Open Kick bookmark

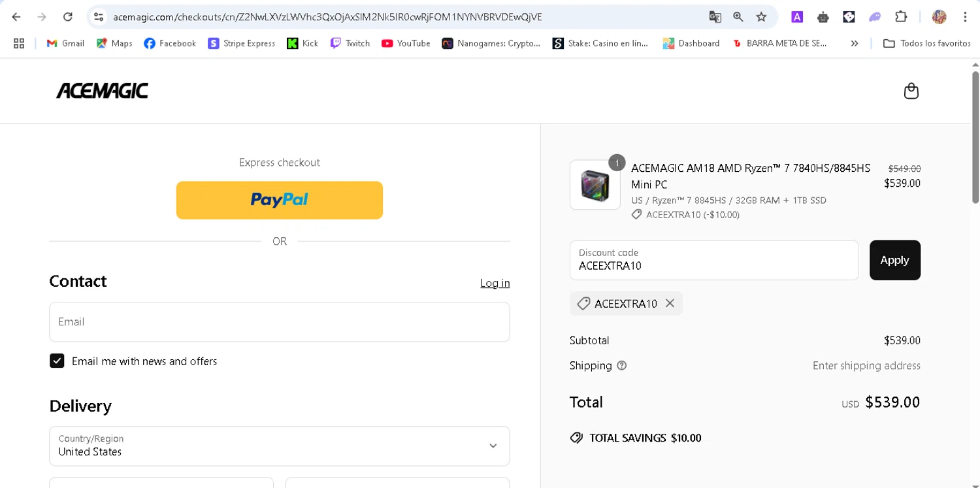302,43
